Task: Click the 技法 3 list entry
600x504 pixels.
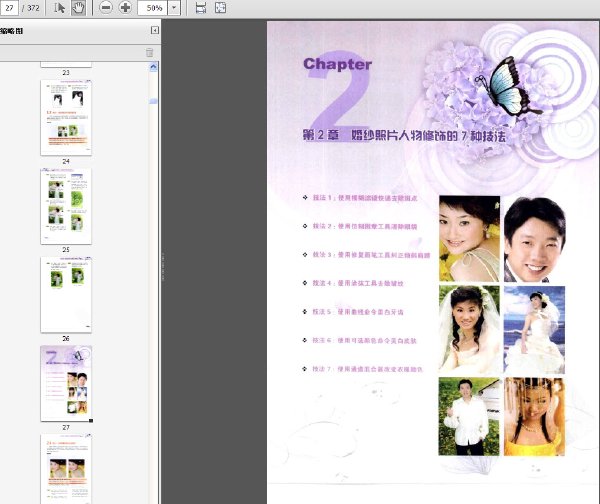Action: tap(371, 255)
